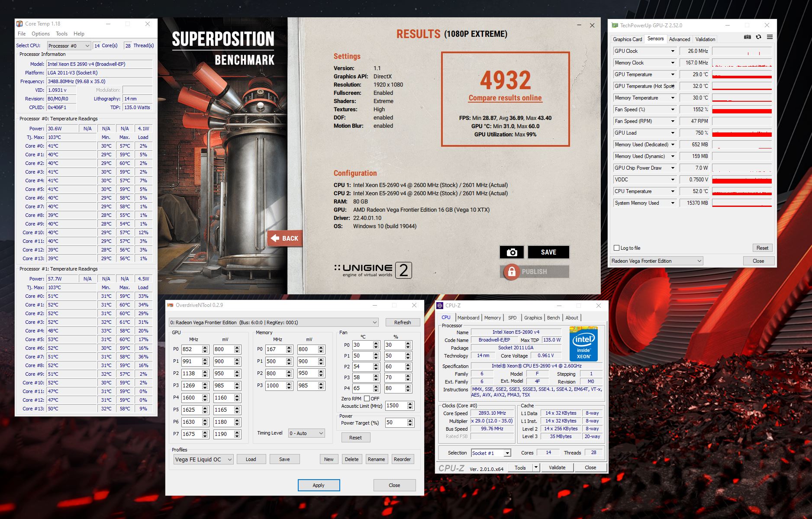Click the OverdriveNTool title bar icon

pos(170,305)
